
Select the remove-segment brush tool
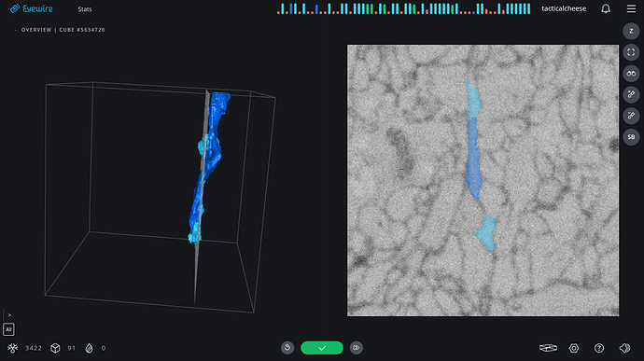(x=631, y=116)
